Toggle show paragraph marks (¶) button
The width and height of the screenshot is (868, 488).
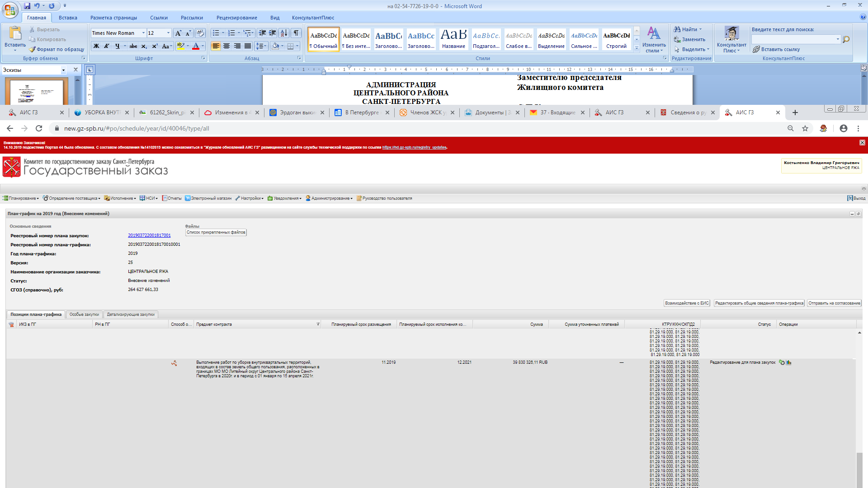coord(296,33)
